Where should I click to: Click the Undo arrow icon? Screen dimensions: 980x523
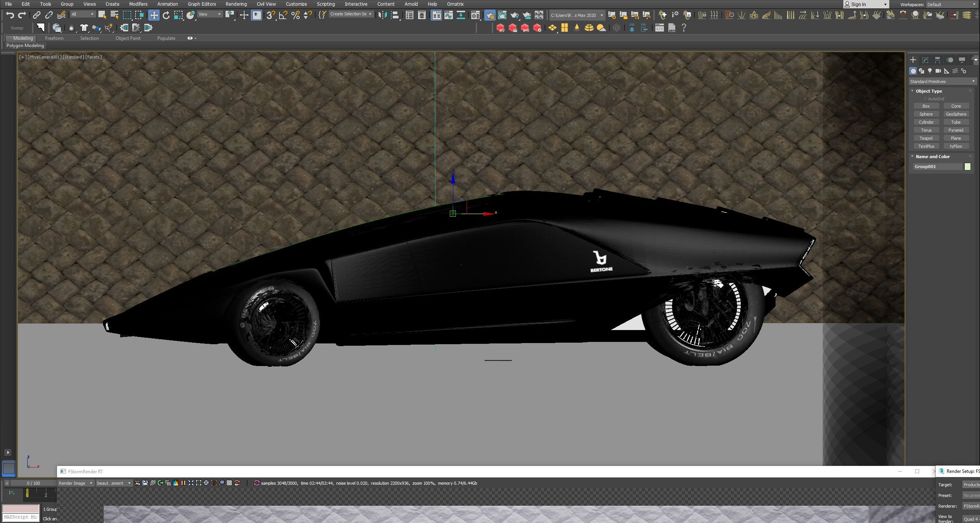point(10,15)
